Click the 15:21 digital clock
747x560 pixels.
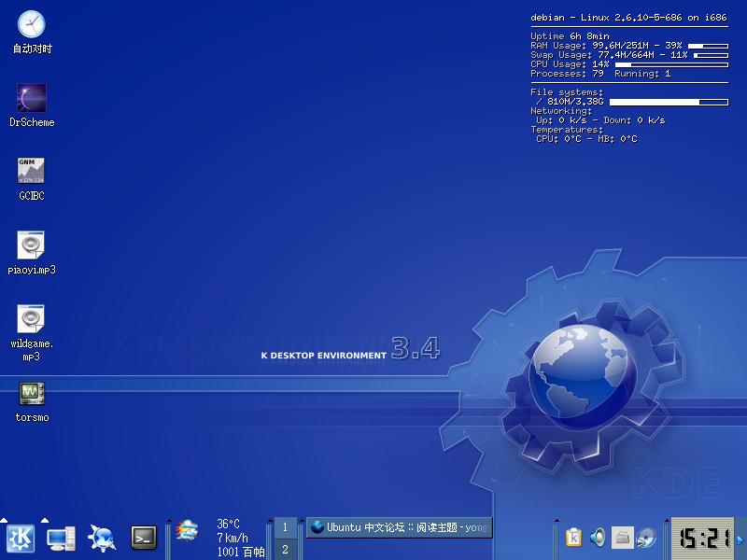[703, 539]
